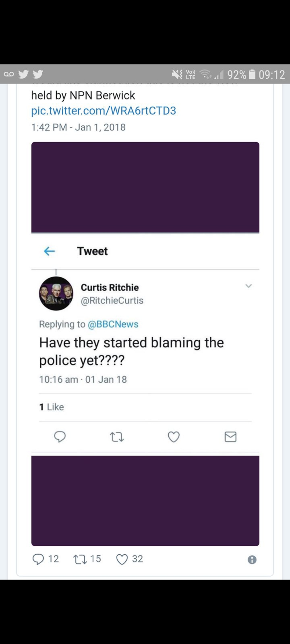Open the 12 replies comment icon
Viewport: 290px width, 644px height.
tap(38, 559)
